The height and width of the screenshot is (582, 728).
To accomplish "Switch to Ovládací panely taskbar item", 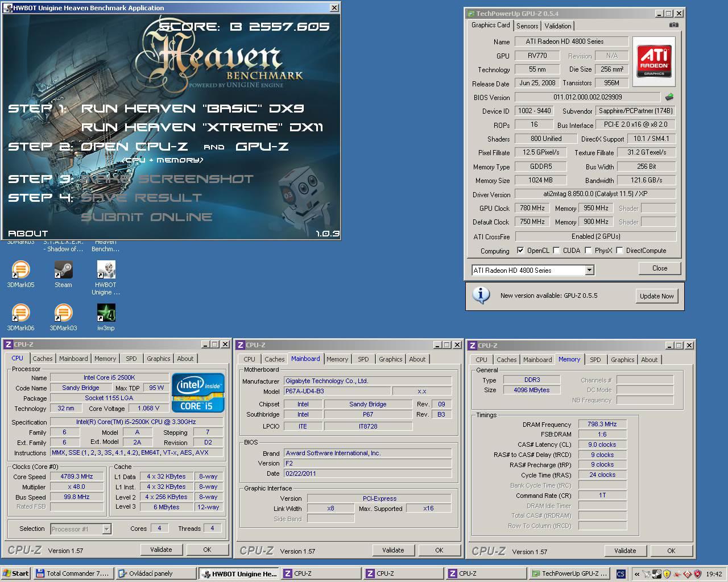I will (x=155, y=573).
